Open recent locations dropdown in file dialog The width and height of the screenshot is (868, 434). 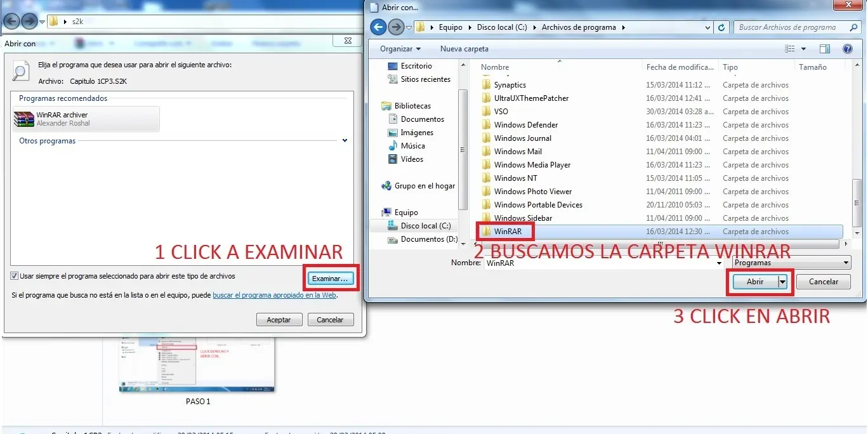[x=409, y=28]
